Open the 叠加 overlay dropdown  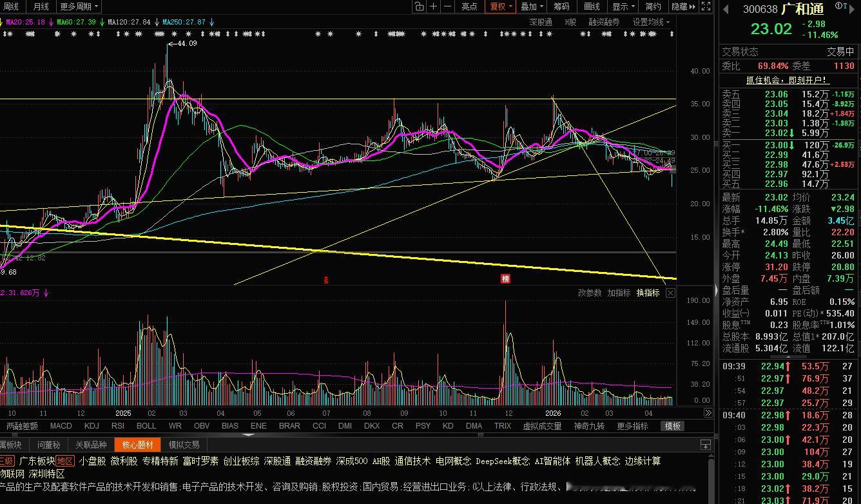pos(531,6)
